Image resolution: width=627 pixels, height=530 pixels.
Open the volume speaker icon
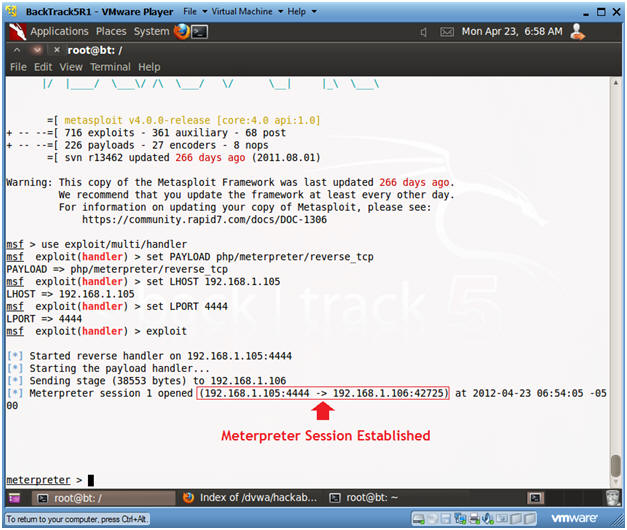(423, 32)
